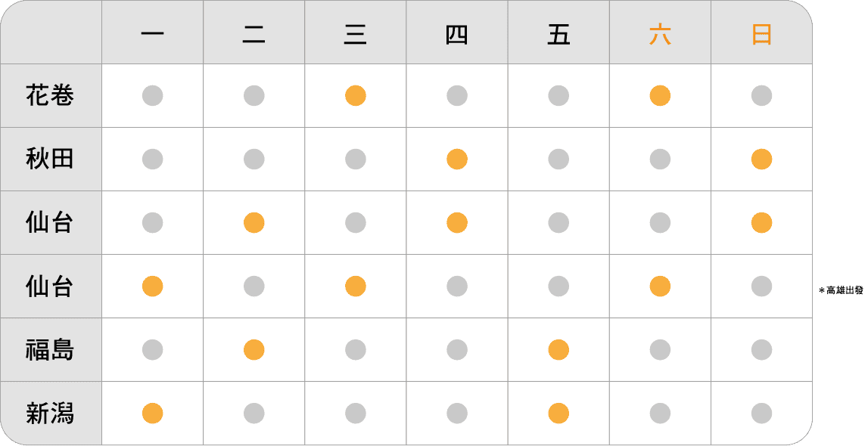Image resolution: width=868 pixels, height=446 pixels.
Task: Select the 六 column header
Action: point(660,35)
